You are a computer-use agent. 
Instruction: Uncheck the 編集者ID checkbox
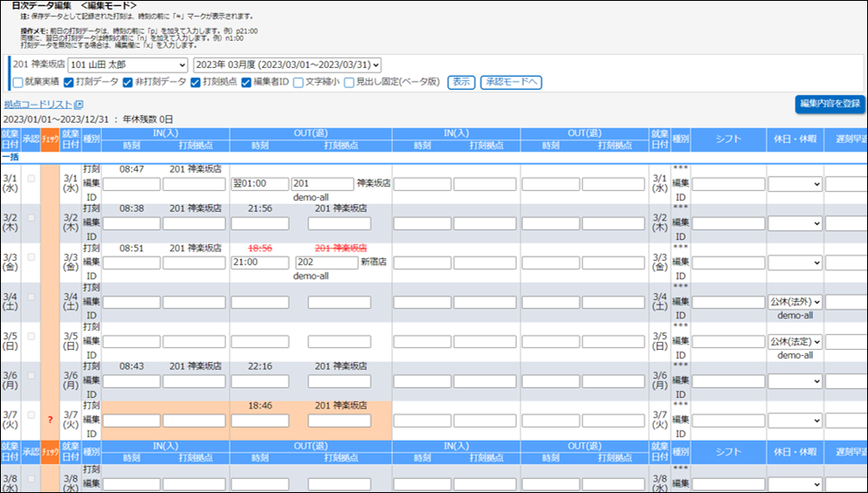246,83
